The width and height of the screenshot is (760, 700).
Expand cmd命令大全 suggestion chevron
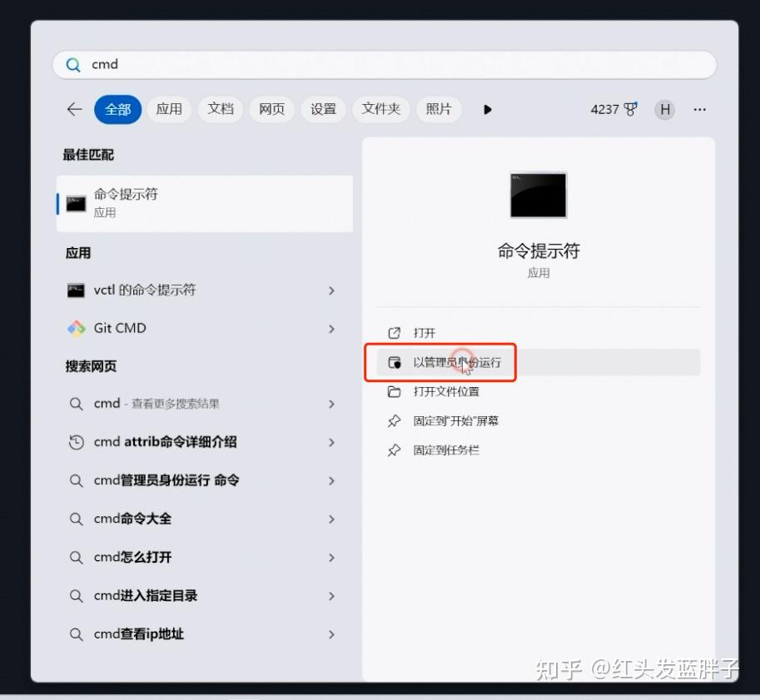coord(331,519)
